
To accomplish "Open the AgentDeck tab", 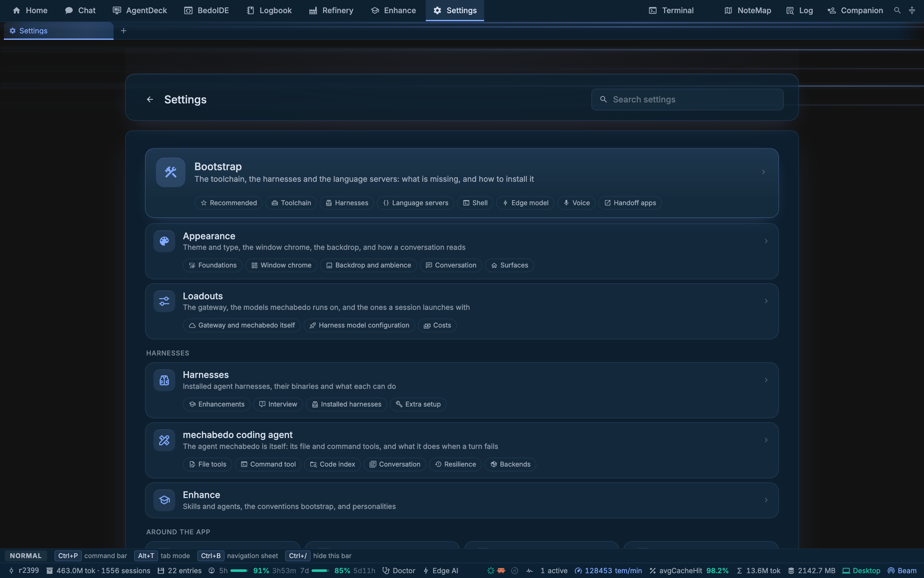I will click(x=140, y=10).
